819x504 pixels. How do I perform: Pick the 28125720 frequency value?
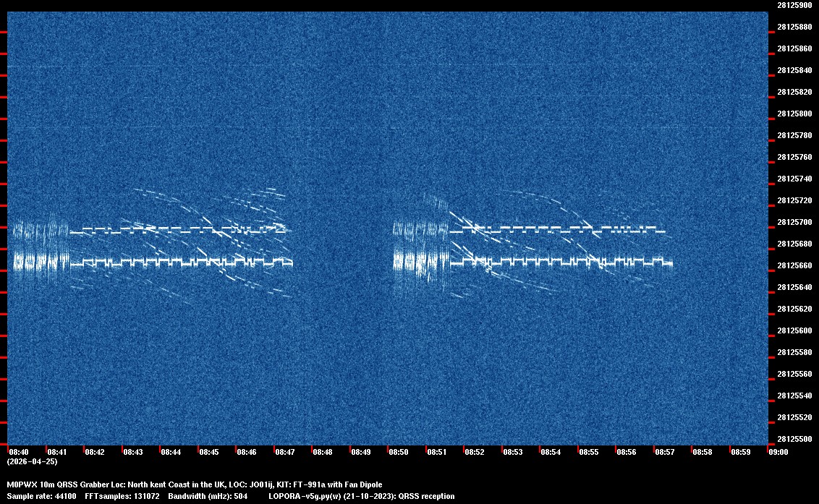(794, 200)
